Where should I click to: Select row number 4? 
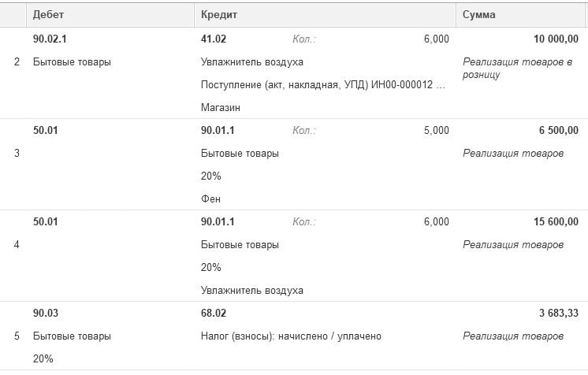coord(17,244)
